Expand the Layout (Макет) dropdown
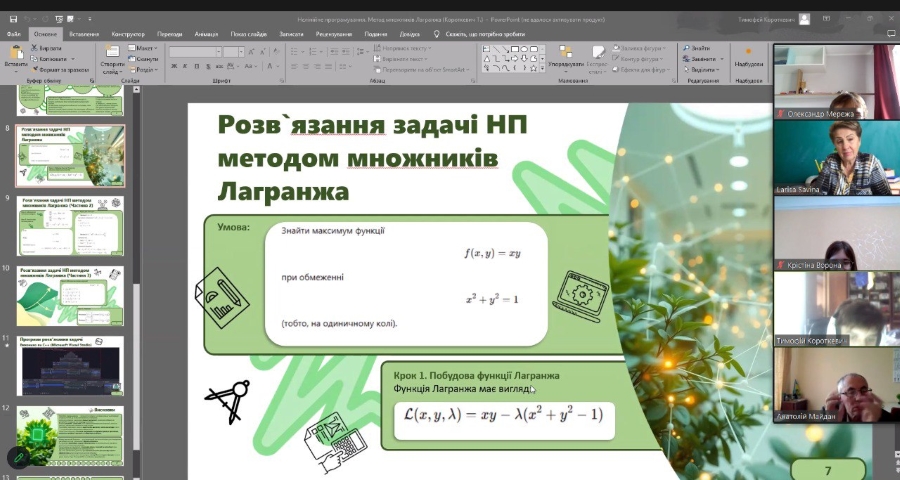The height and width of the screenshot is (480, 900). coord(144,48)
